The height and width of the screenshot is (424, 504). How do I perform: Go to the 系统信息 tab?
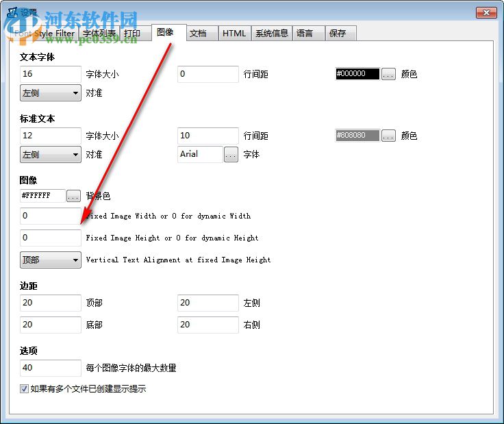(x=272, y=34)
